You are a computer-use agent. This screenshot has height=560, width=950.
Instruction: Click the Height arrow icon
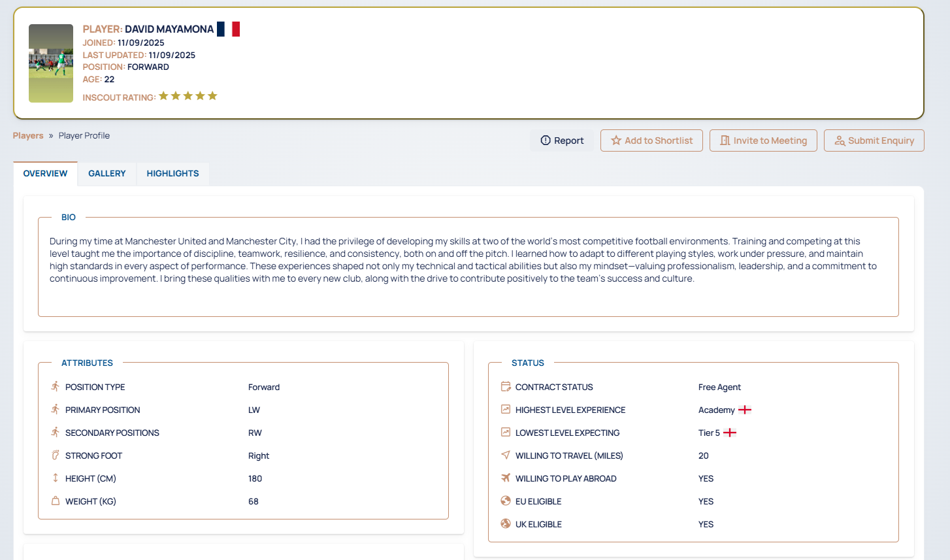[x=56, y=478]
